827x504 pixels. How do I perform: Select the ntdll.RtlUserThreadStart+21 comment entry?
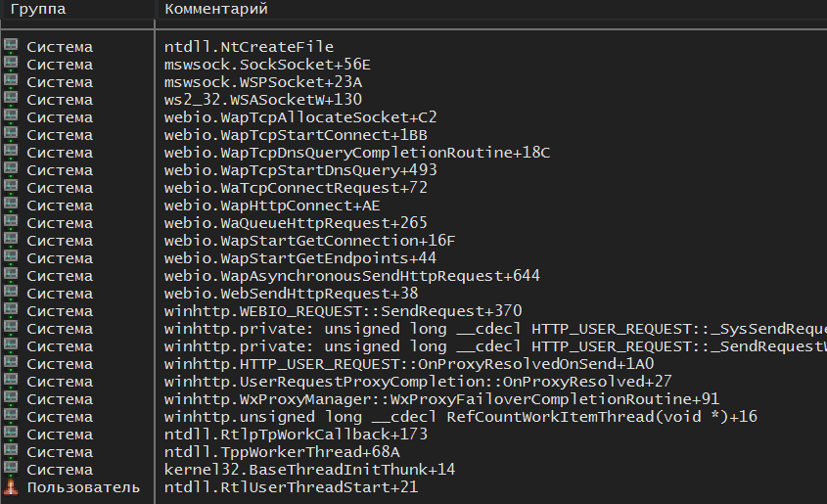click(291, 487)
